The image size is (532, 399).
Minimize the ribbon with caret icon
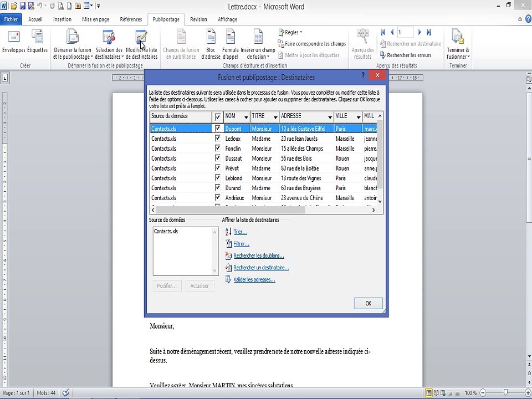pyautogui.click(x=520, y=19)
